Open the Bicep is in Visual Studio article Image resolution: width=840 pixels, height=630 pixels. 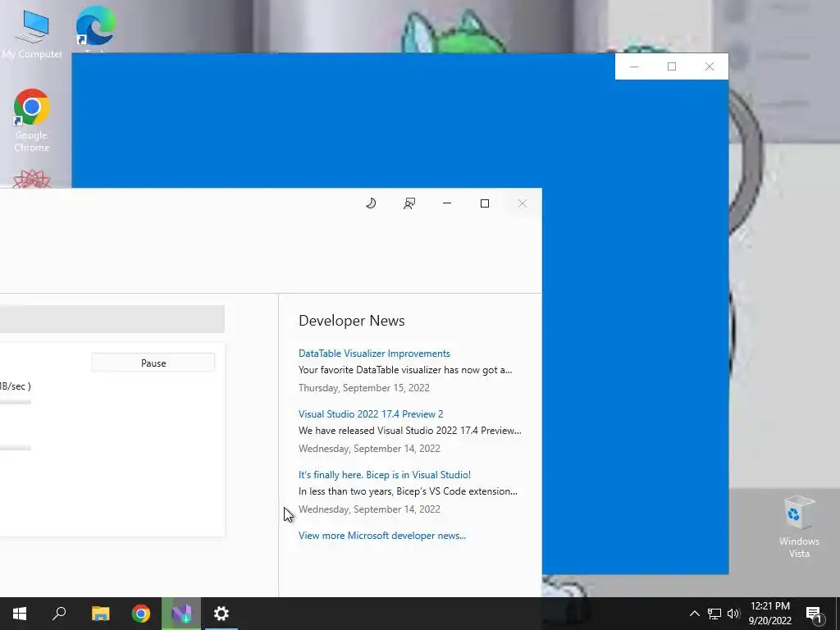click(385, 475)
